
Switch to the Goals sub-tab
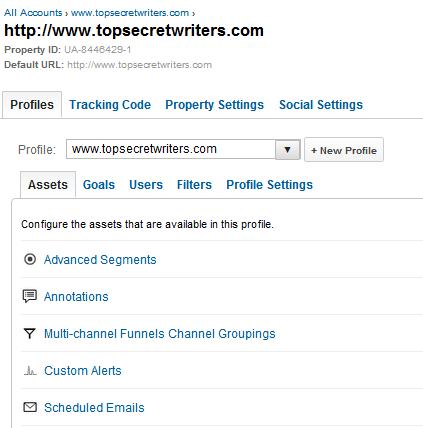(x=99, y=185)
